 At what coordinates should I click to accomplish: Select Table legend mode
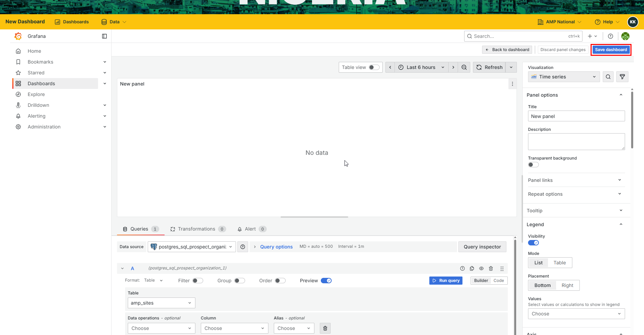(560, 263)
